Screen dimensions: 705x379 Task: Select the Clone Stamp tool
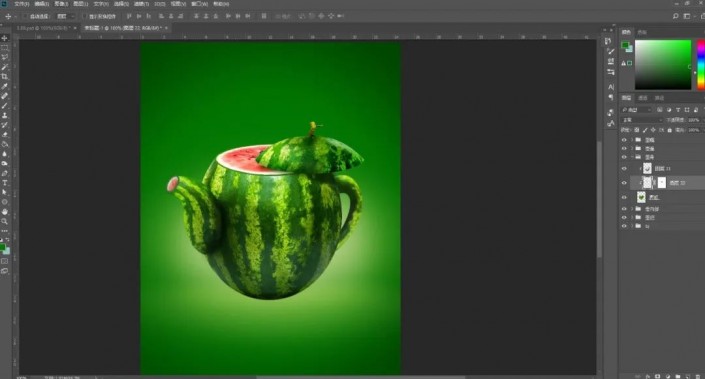coord(4,115)
